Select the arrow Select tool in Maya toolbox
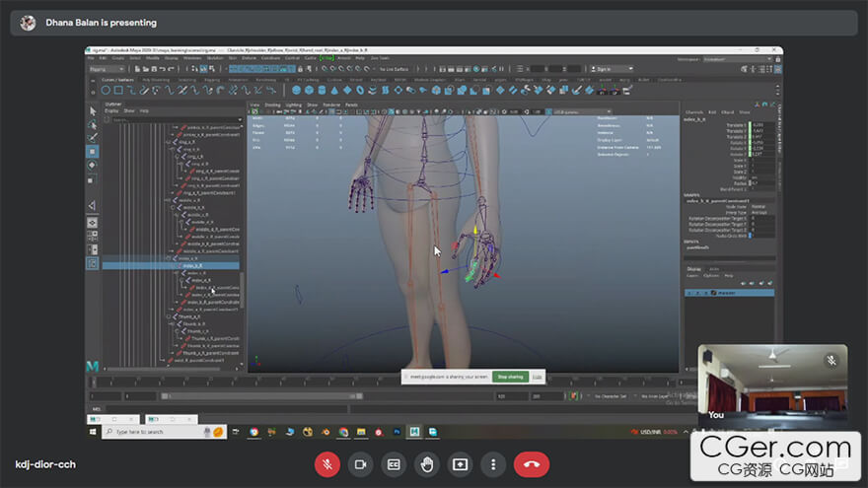Viewport: 868px width, 488px height. (x=93, y=111)
